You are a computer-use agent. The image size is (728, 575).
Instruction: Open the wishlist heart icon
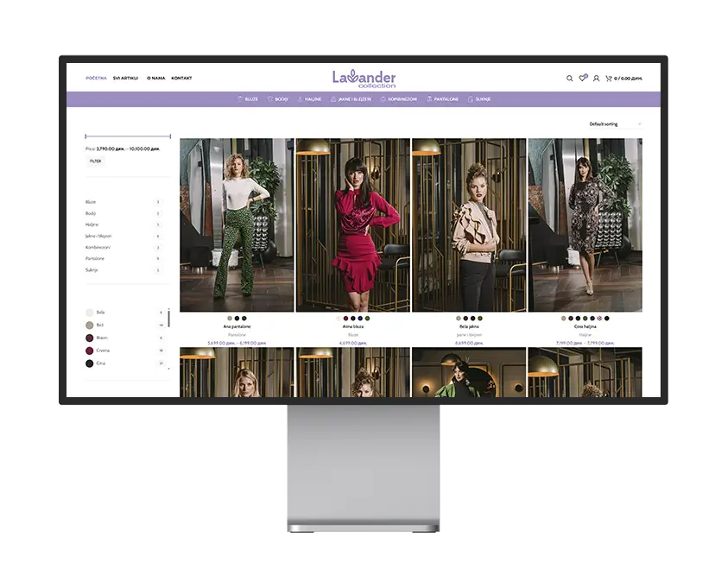582,78
